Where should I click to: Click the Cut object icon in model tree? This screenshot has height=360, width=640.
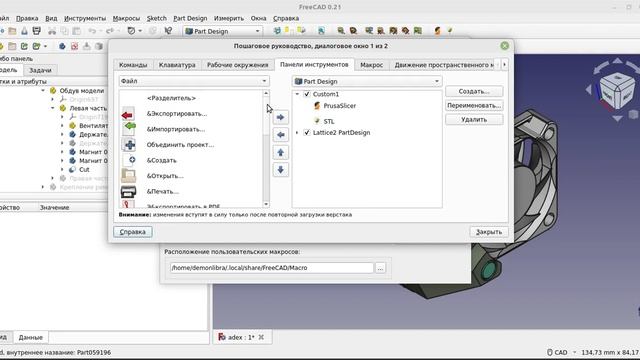tap(72, 169)
